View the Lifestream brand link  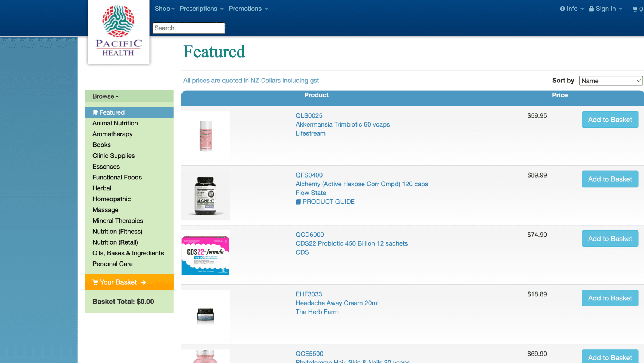(x=310, y=134)
